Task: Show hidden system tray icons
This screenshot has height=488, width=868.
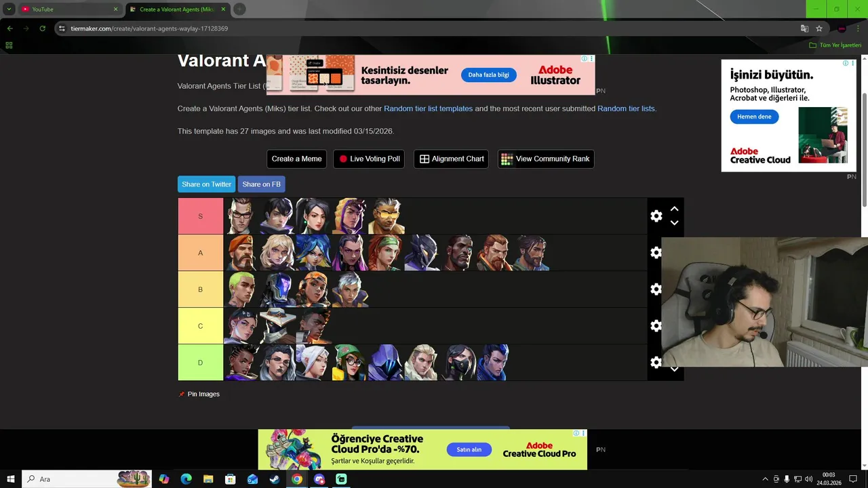Action: click(x=766, y=479)
